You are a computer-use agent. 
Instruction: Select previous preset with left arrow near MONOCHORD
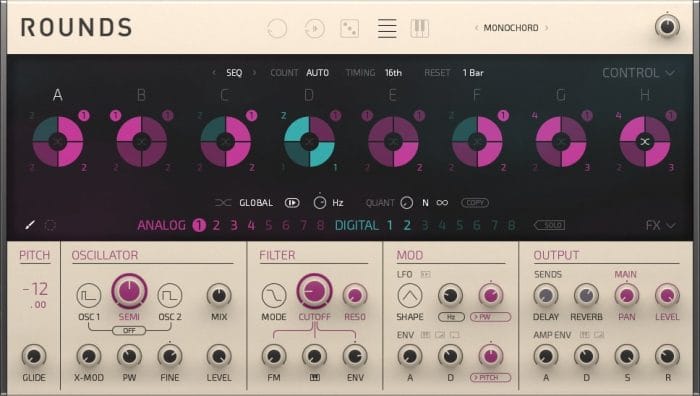pyautogui.click(x=476, y=28)
